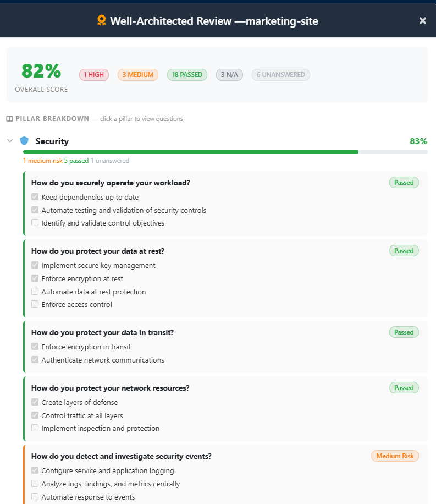Click the award ribbon icon in title
Image resolution: width=436 pixels, height=504 pixels.
pyautogui.click(x=101, y=21)
